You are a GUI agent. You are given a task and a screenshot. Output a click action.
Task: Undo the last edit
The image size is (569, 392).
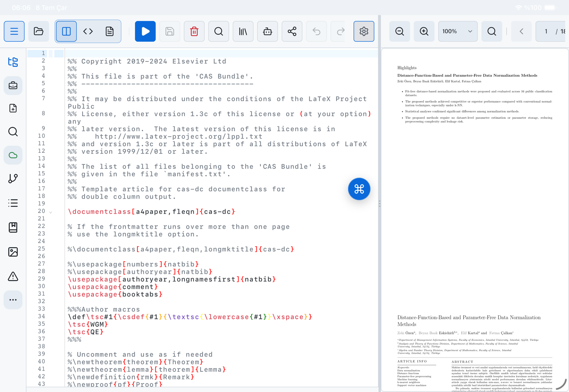pos(316,31)
